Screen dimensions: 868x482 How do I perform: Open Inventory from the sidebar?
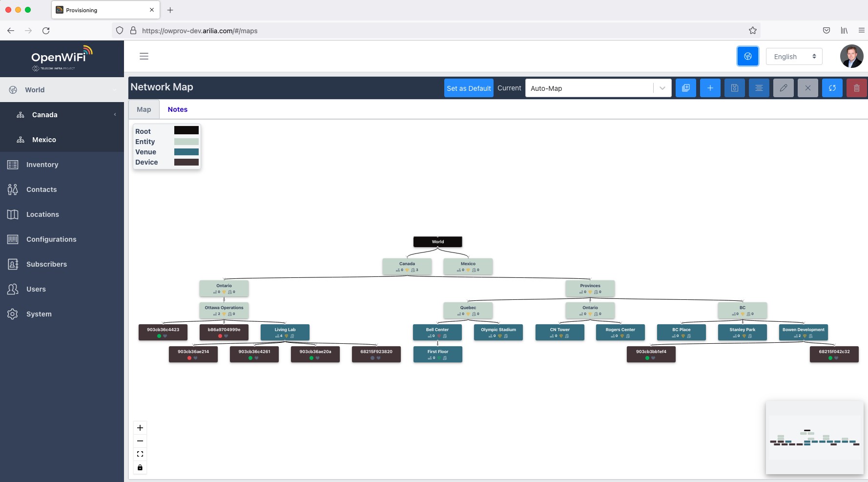[42, 165]
